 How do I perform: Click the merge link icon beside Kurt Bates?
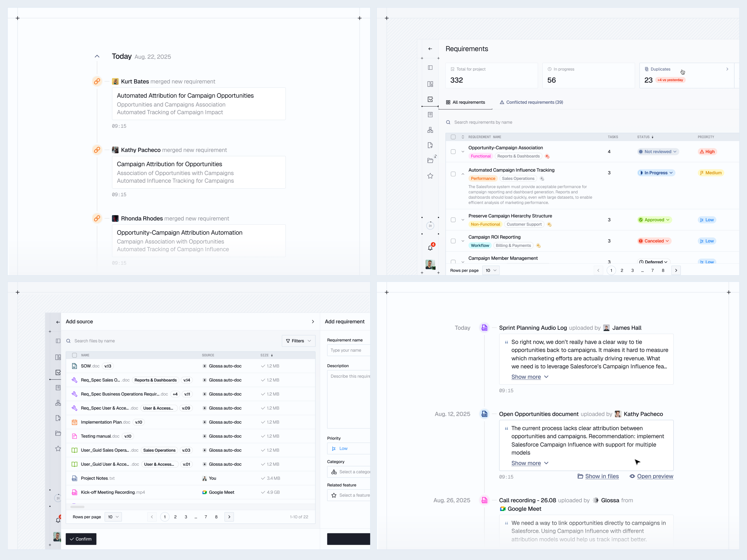(97, 81)
